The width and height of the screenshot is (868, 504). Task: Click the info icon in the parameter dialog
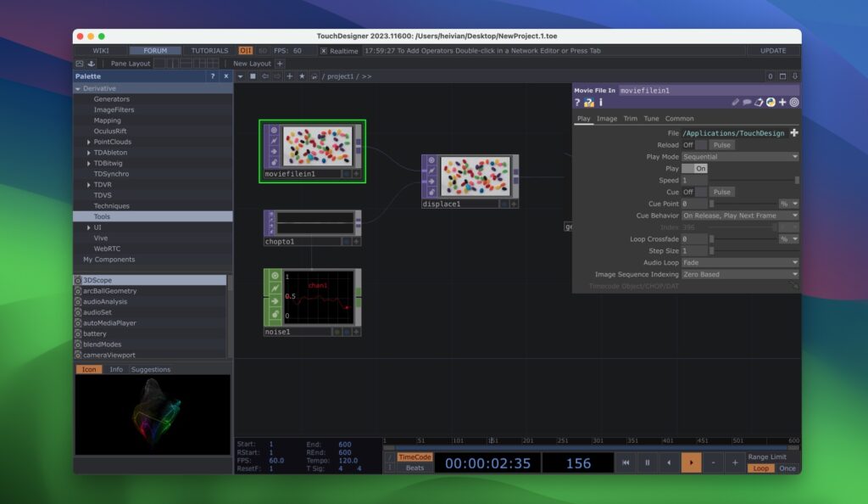point(601,103)
